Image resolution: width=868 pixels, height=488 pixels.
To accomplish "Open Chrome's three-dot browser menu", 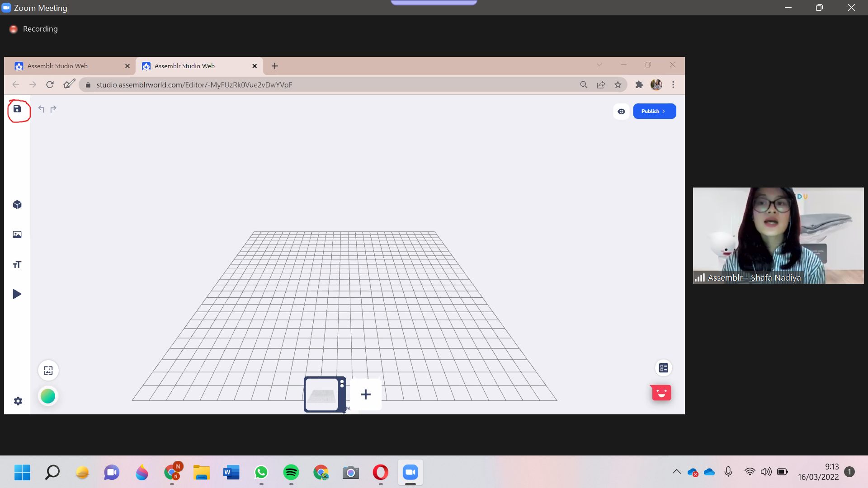I will [673, 84].
